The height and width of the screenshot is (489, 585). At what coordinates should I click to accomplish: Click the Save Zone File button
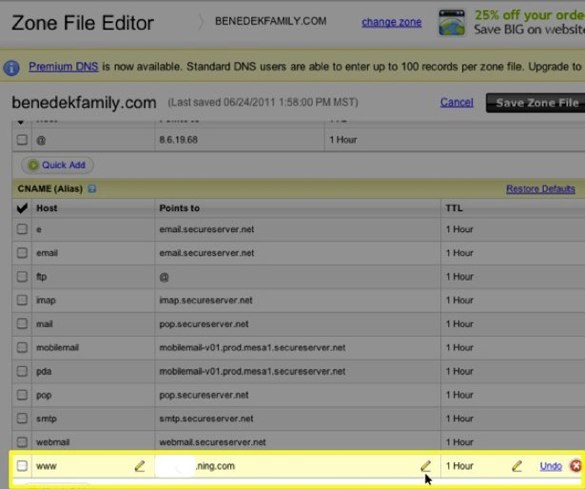click(535, 103)
